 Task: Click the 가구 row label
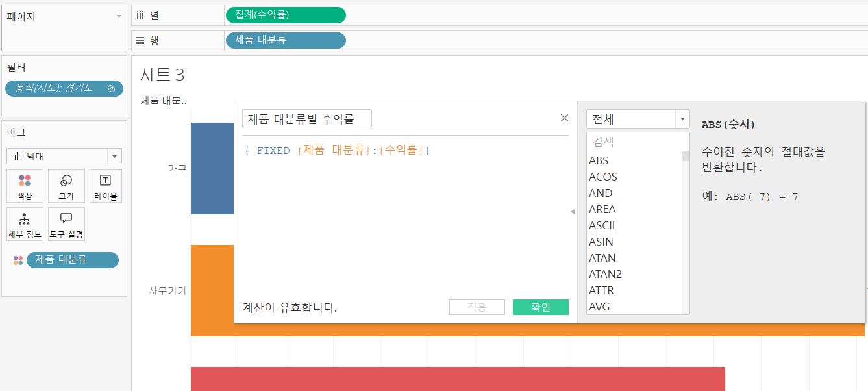177,168
